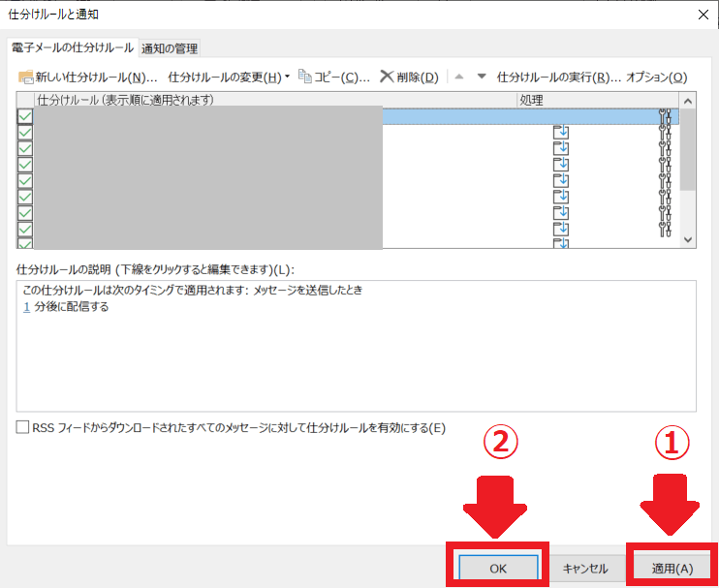Click the settings icon at the end of the first rule row
719x588 pixels.
coord(665,117)
